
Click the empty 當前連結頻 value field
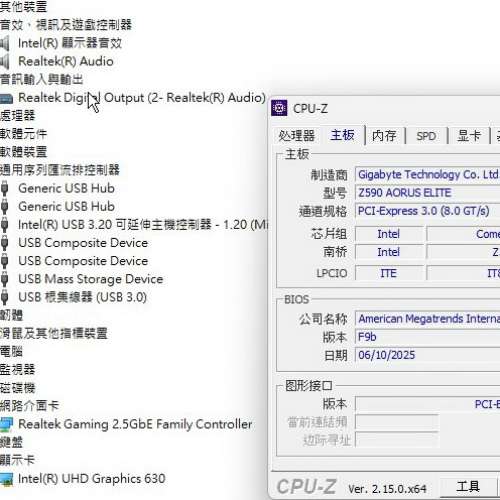(397, 422)
